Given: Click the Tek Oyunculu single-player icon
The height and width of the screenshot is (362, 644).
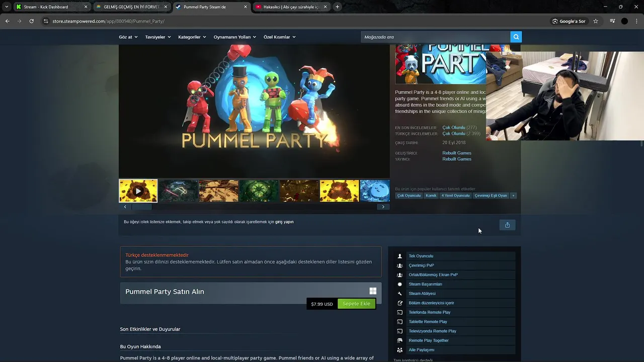Looking at the screenshot, I should pos(400,256).
